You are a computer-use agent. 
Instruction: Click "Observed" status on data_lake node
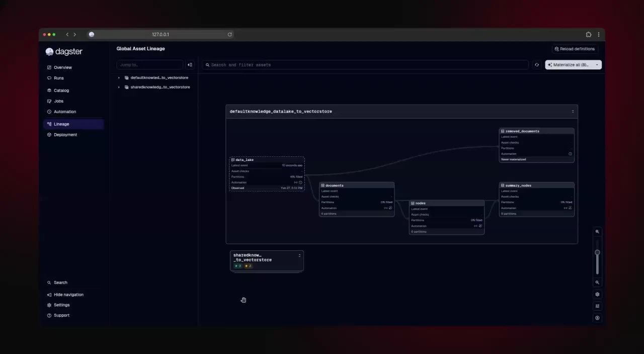click(238, 188)
